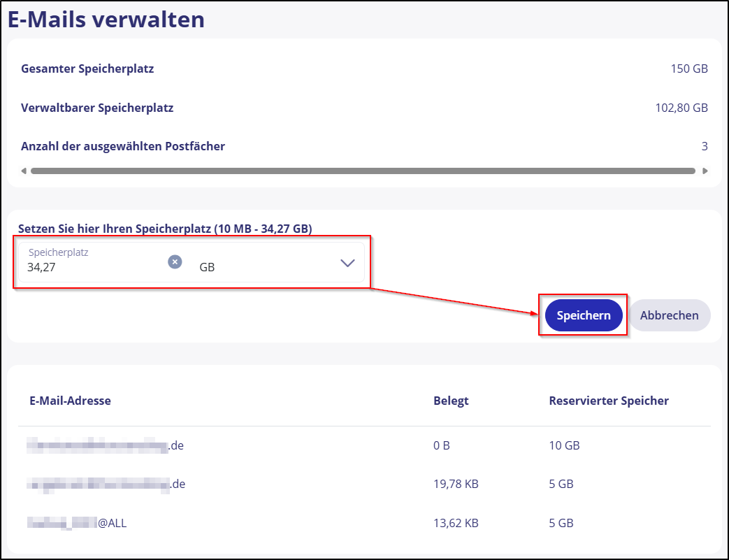Click the Belegt column header
The image size is (729, 560).
pyautogui.click(x=451, y=401)
